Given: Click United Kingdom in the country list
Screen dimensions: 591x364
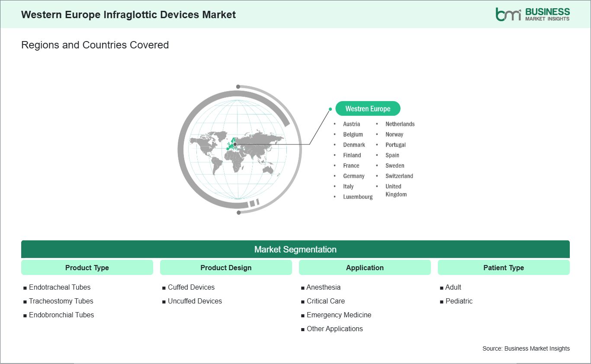Looking at the screenshot, I should click(x=396, y=190).
